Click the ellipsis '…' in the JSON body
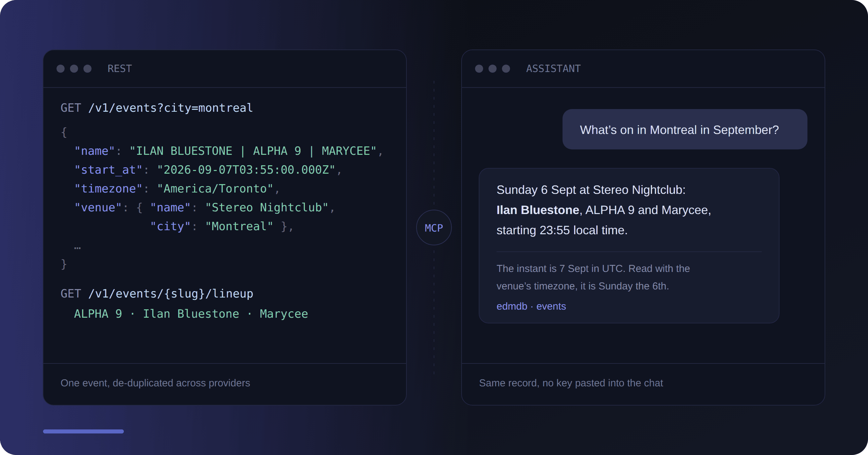Image resolution: width=868 pixels, height=455 pixels. (x=77, y=247)
